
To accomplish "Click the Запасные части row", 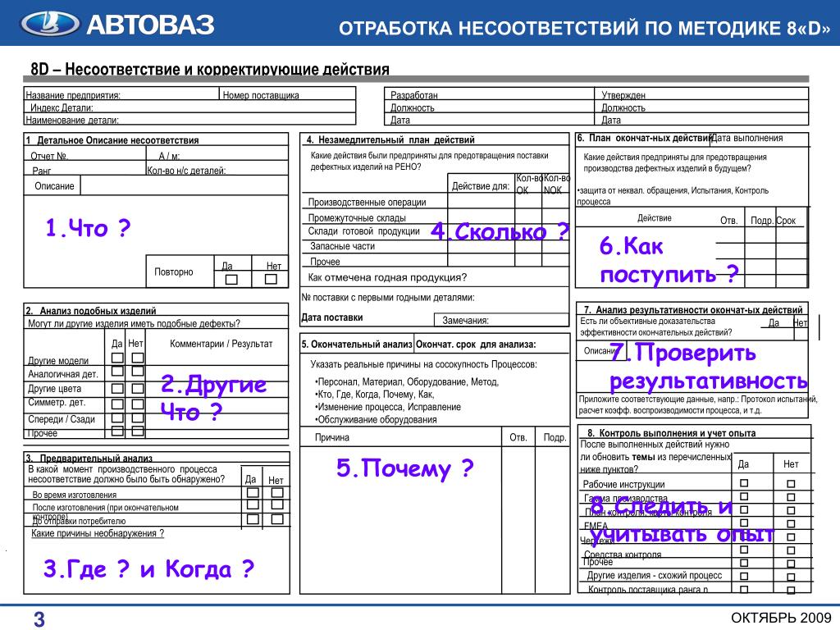I will click(435, 246).
